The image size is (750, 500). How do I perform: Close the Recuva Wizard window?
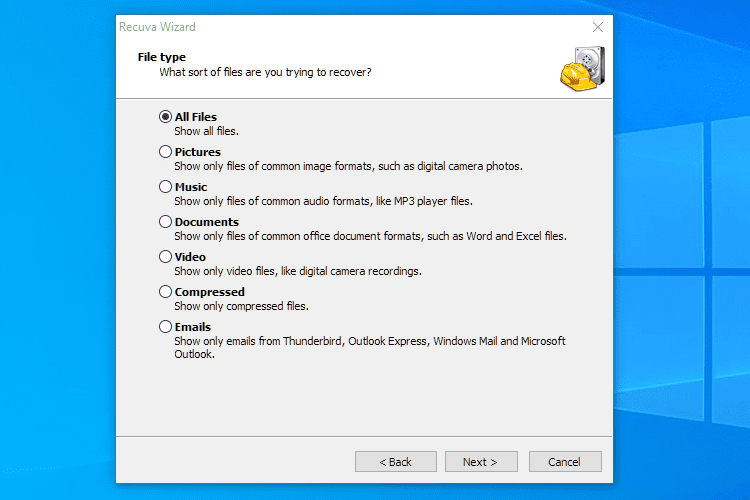pyautogui.click(x=598, y=27)
